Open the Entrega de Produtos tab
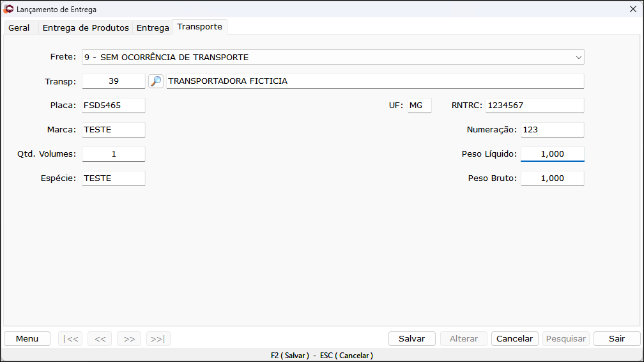Screen dimensions: 644x362 tap(86, 28)
